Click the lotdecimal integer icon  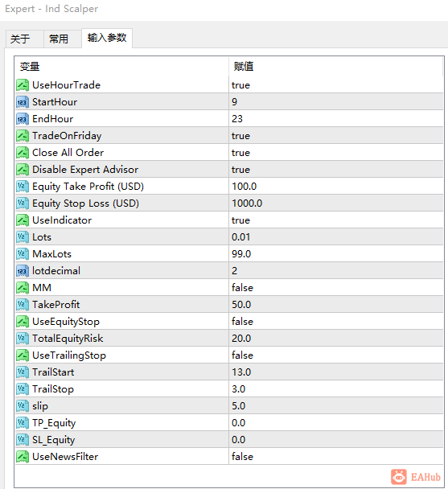coord(23,271)
